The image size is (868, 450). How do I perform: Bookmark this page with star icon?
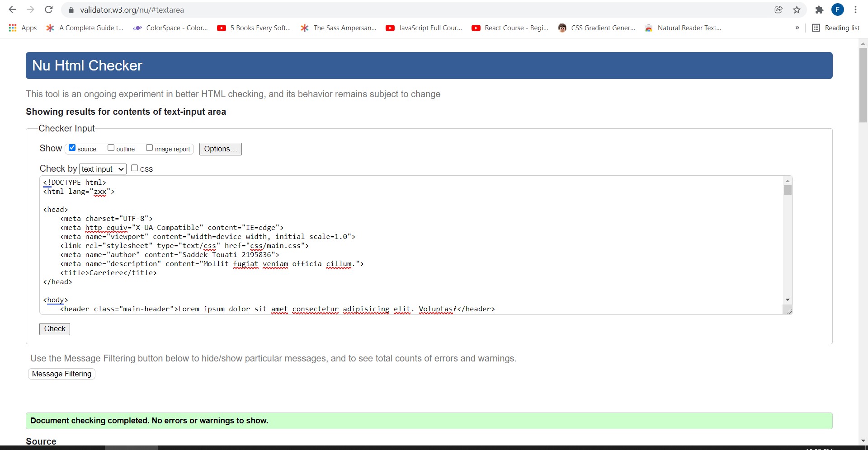pyautogui.click(x=797, y=9)
